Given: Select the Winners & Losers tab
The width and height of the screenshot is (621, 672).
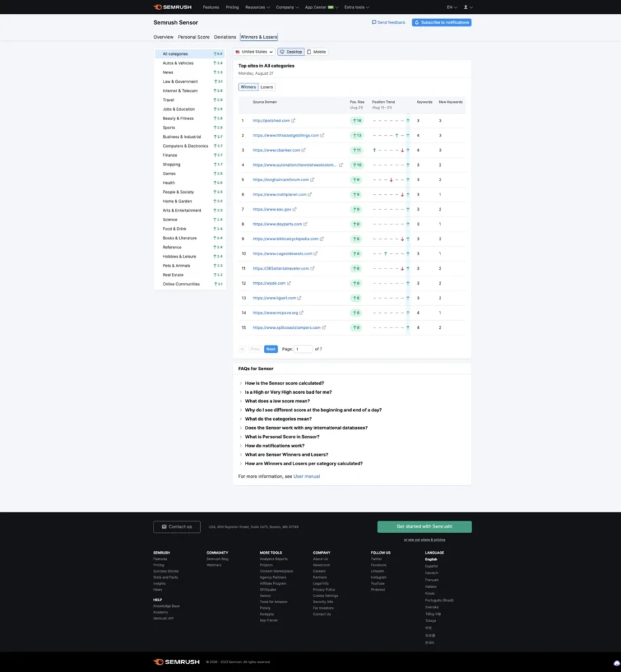Looking at the screenshot, I should point(259,37).
